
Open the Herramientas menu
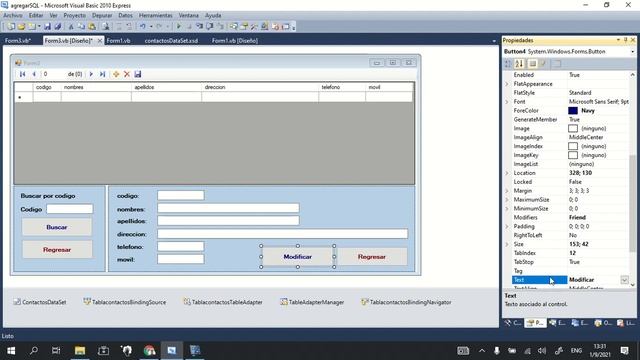(x=156, y=15)
